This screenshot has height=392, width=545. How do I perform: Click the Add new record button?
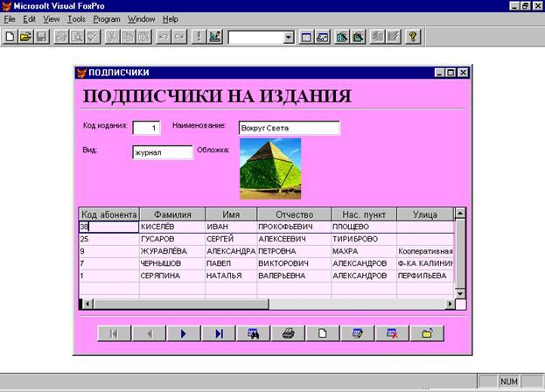323,333
